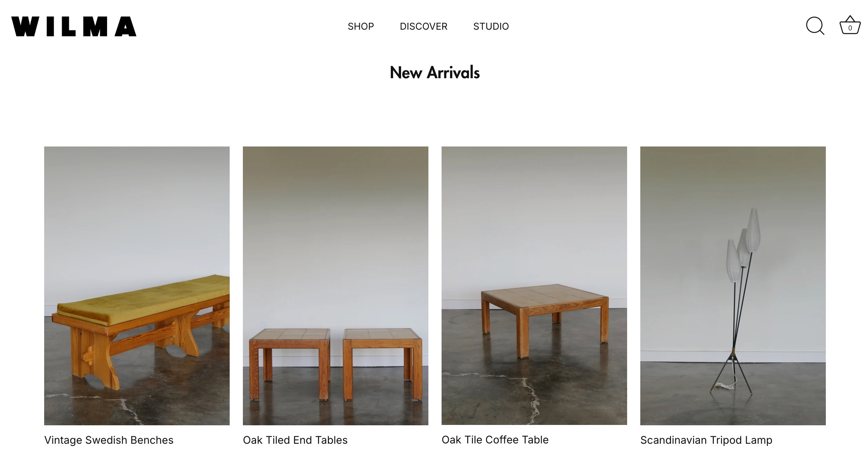Open the search magnifier icon
This screenshot has width=868, height=452.
pyautogui.click(x=815, y=26)
